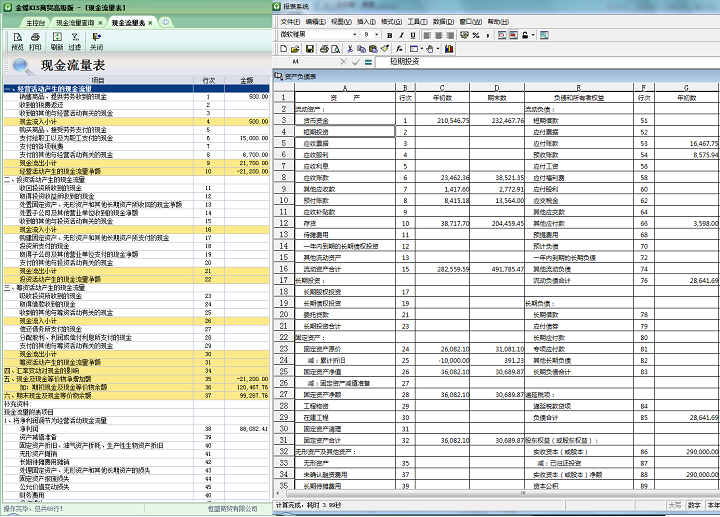This screenshot has width=720, height=517.
Task: Click the formula confirm checkmark button
Action: tap(354, 61)
